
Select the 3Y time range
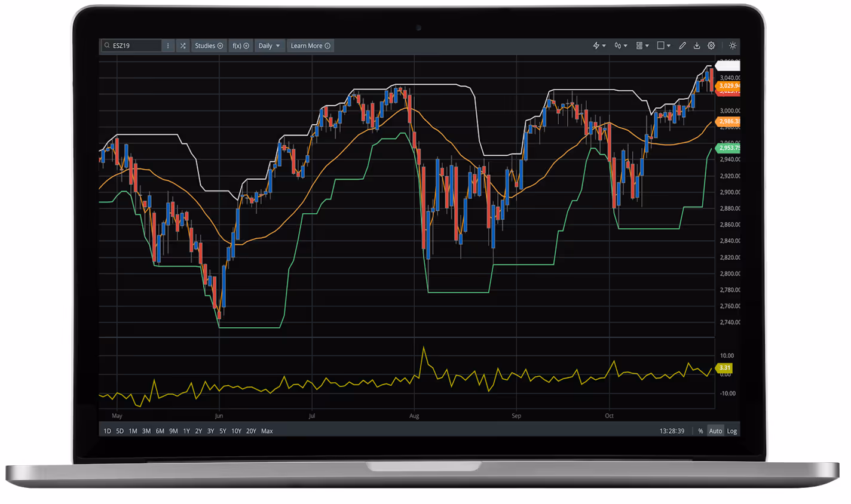tap(210, 431)
